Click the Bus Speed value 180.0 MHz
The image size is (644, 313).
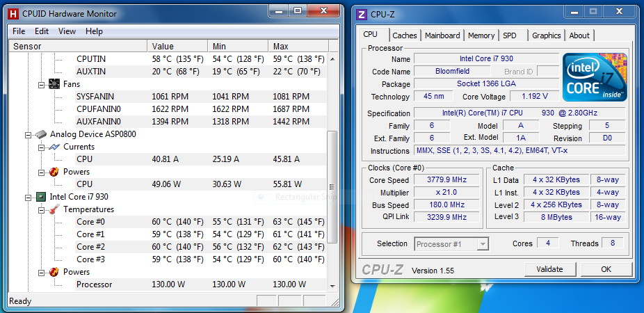446,204
